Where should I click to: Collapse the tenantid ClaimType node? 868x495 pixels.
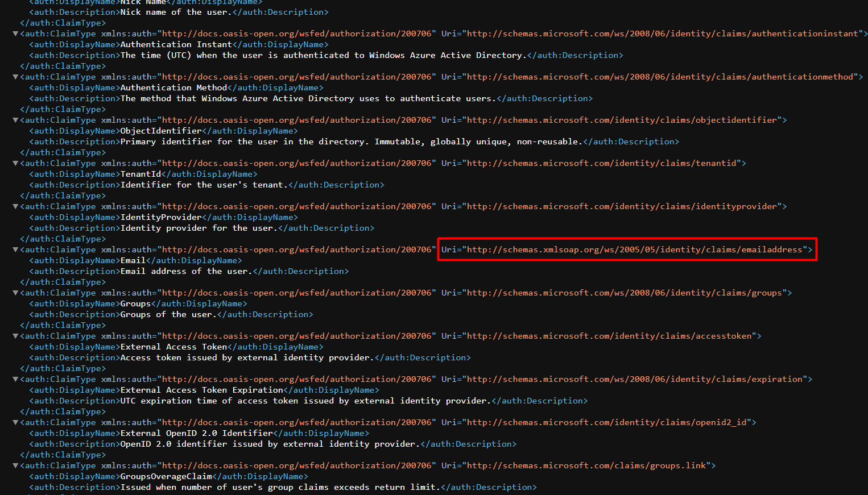point(15,164)
